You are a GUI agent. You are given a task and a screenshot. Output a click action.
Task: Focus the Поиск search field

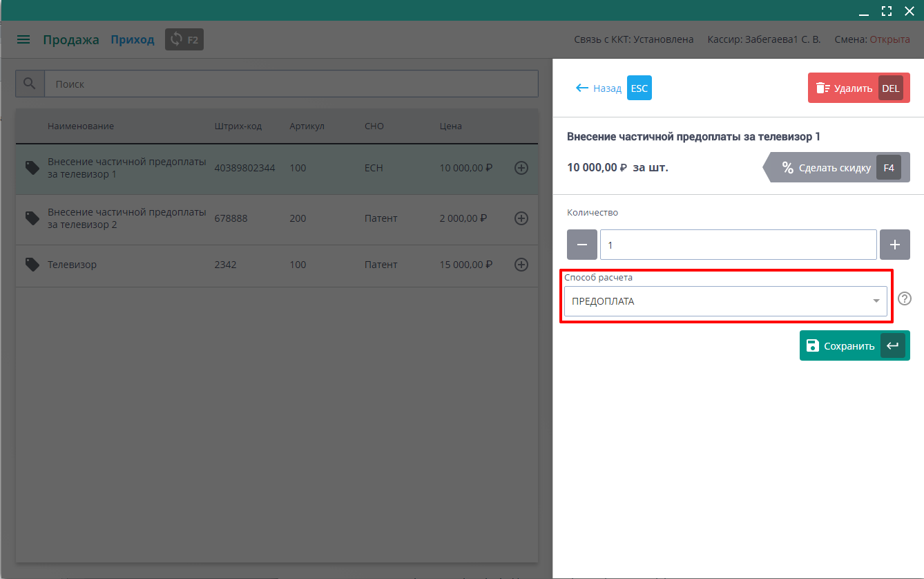click(291, 84)
